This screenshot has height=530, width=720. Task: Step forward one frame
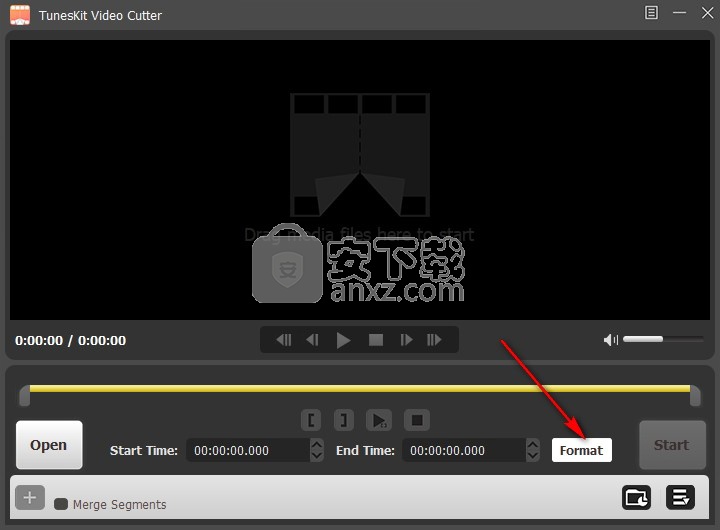tap(406, 340)
